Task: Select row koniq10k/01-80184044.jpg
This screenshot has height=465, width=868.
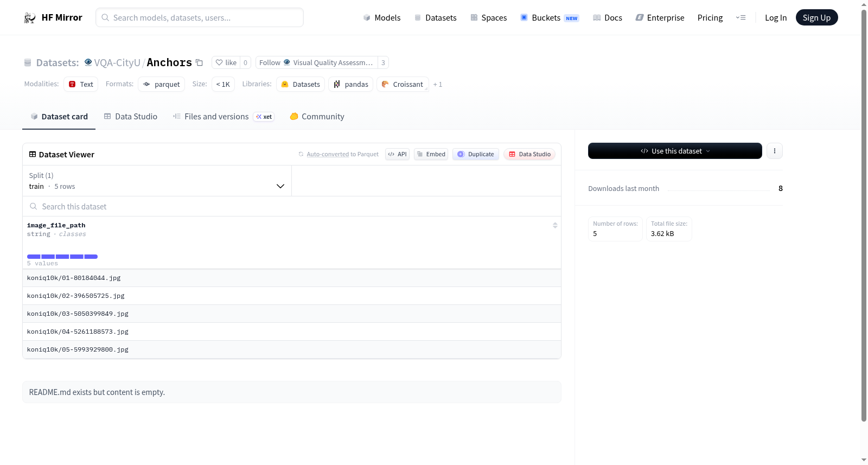Action: (x=292, y=278)
